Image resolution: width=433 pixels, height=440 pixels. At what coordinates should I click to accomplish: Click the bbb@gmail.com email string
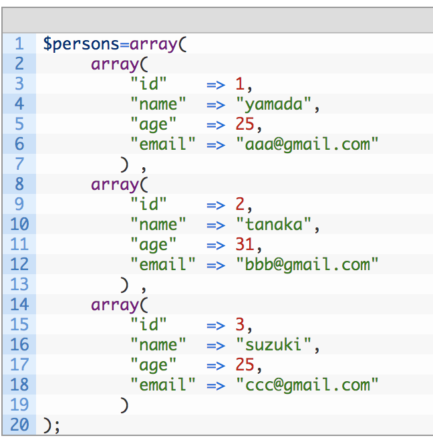307,265
